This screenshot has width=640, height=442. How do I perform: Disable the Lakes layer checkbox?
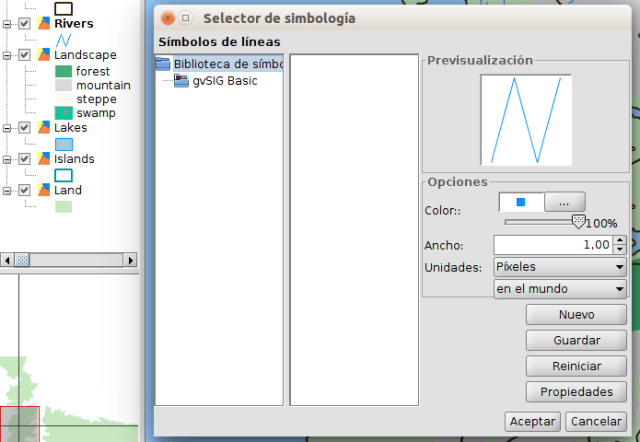click(x=25, y=128)
